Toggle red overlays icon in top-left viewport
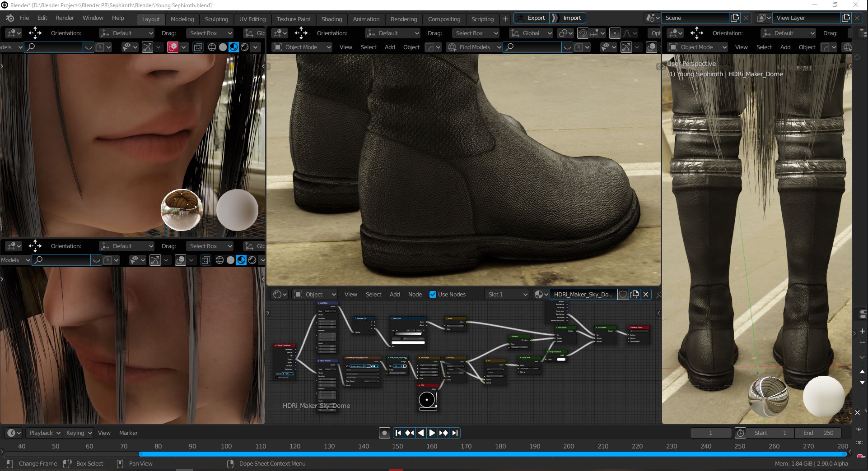Image resolution: width=868 pixels, height=471 pixels. pos(173,47)
